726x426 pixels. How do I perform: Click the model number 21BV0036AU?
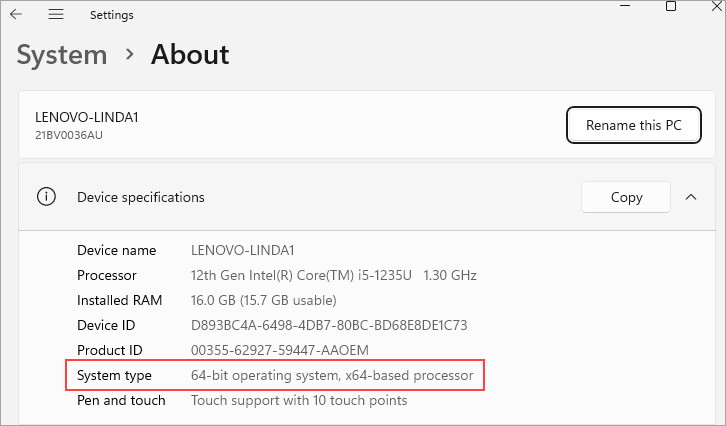coord(69,134)
